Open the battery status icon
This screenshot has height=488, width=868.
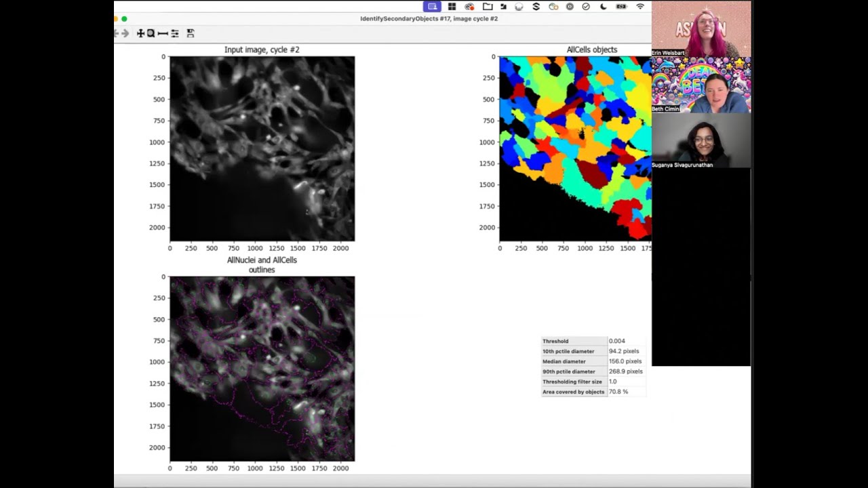click(621, 7)
